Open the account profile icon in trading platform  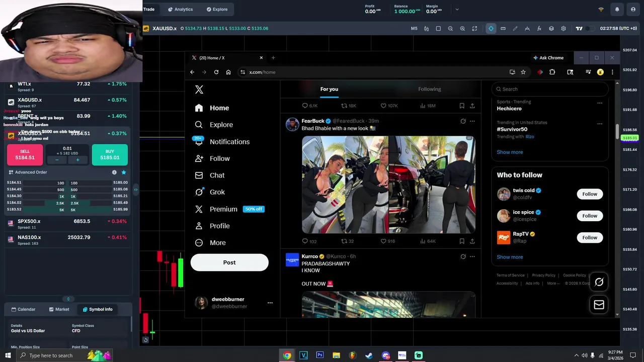click(x=633, y=10)
